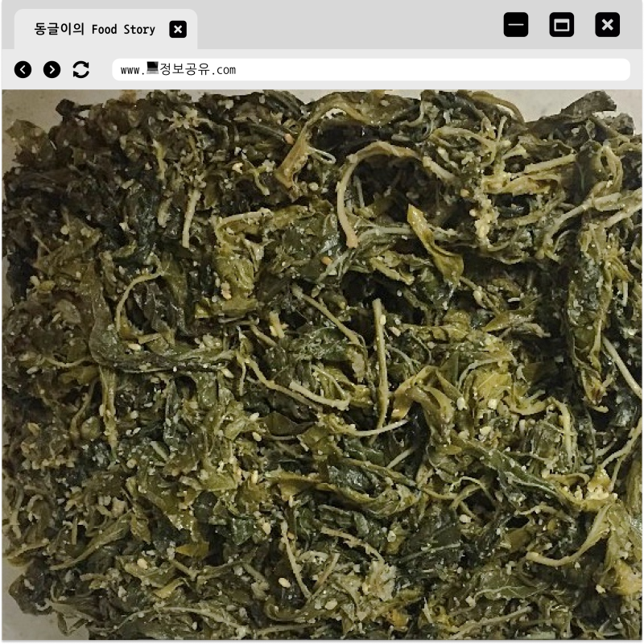644x644 pixels.
Task: Close the 동글이의 Food Story tab
Action: [x=178, y=29]
